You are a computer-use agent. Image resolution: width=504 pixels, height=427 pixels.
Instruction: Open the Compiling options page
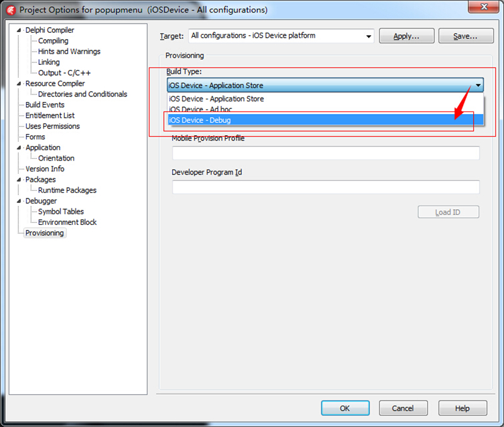[53, 41]
